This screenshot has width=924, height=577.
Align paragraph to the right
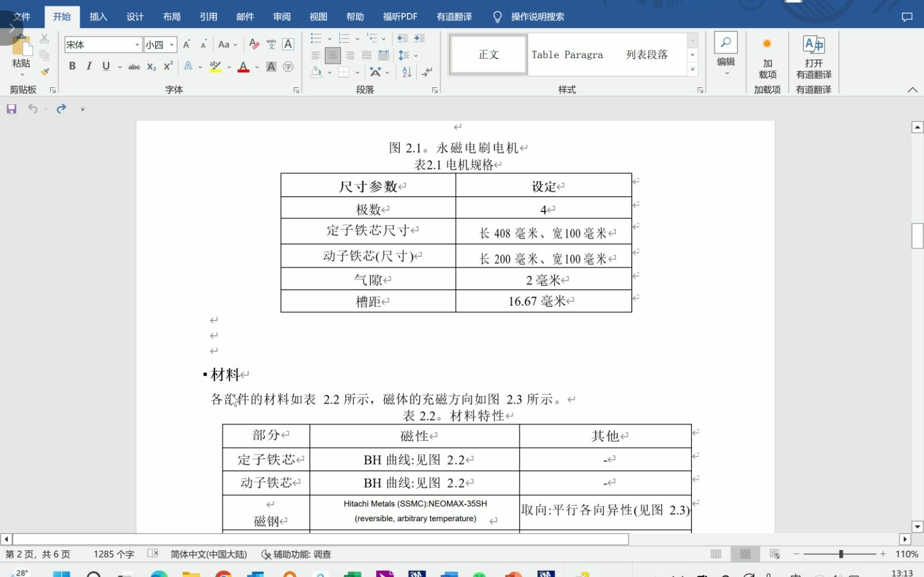(350, 55)
